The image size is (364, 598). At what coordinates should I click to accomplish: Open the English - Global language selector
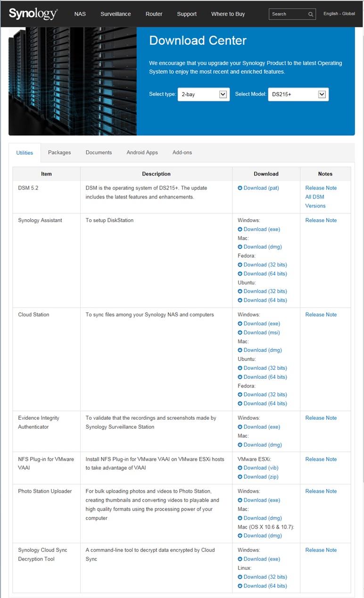pyautogui.click(x=339, y=14)
